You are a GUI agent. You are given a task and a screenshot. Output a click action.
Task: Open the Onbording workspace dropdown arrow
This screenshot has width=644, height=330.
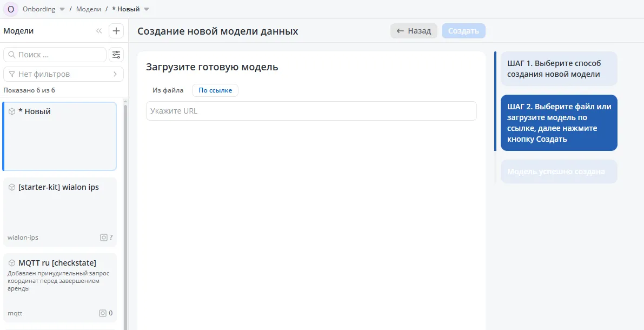pos(61,9)
